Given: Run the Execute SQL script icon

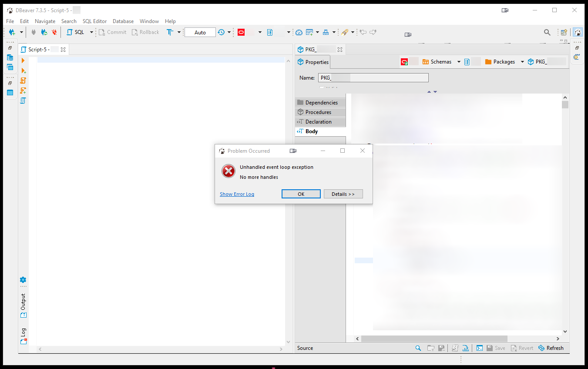Looking at the screenshot, I should click(x=23, y=81).
